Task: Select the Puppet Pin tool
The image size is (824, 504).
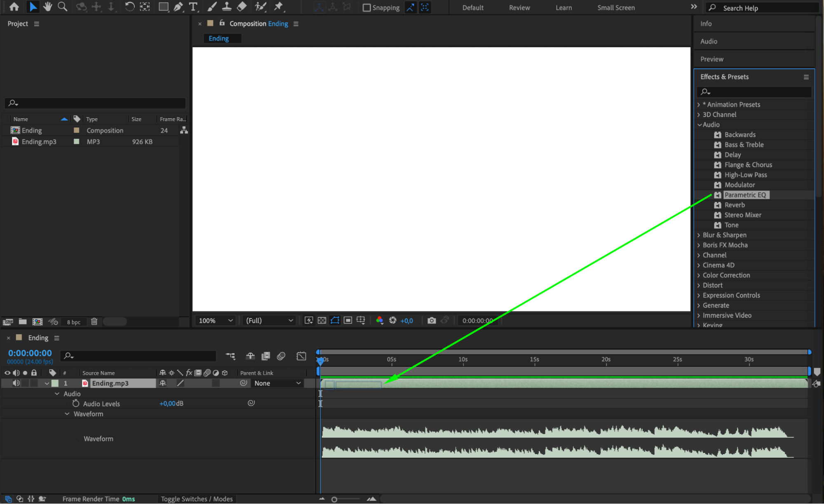Action: point(279,7)
